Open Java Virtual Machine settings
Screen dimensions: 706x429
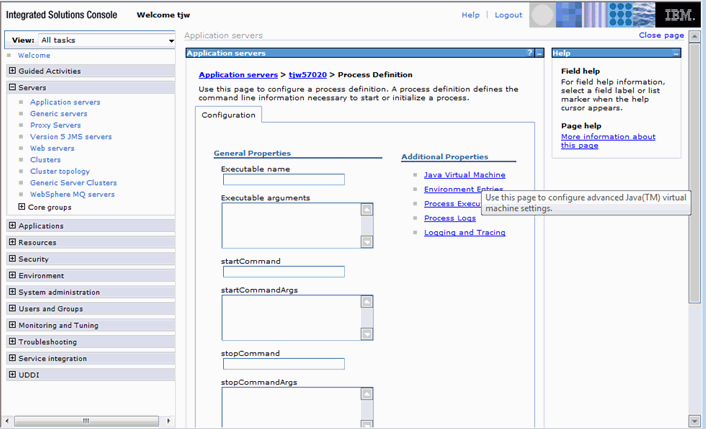(x=465, y=175)
